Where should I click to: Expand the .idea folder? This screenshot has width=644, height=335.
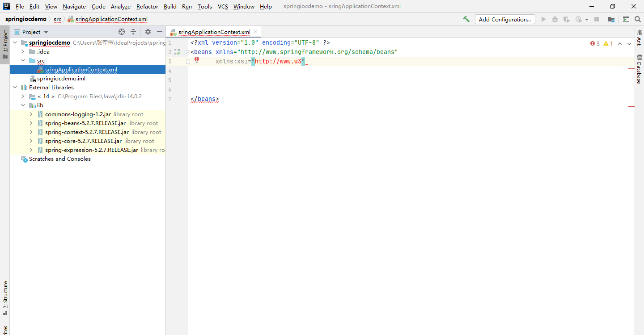[23, 52]
